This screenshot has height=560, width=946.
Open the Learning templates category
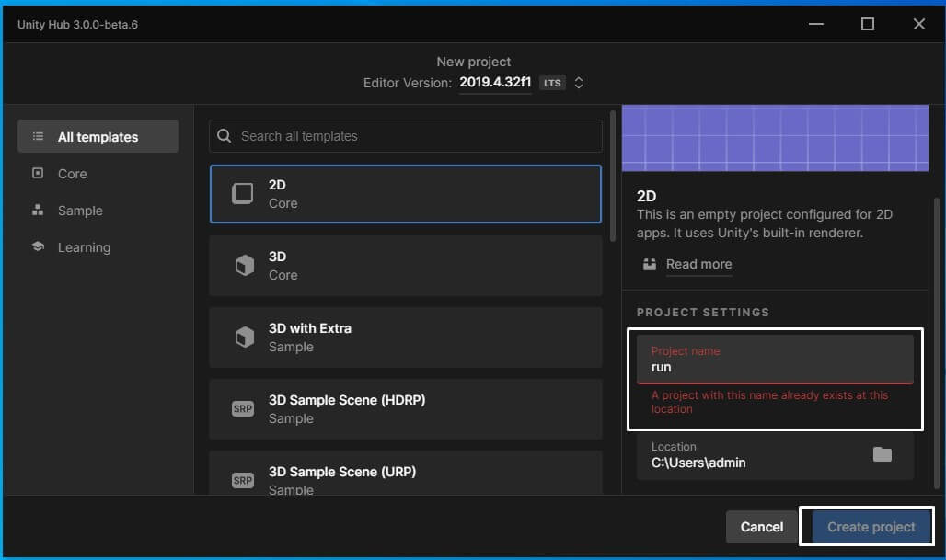pos(84,247)
